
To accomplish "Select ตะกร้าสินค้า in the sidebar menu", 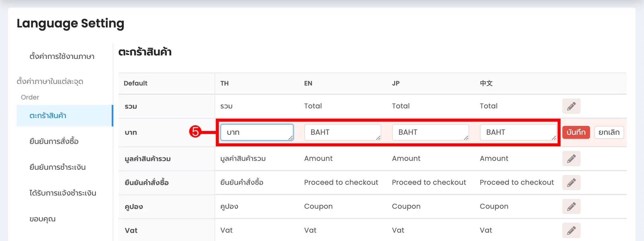I will (48, 116).
